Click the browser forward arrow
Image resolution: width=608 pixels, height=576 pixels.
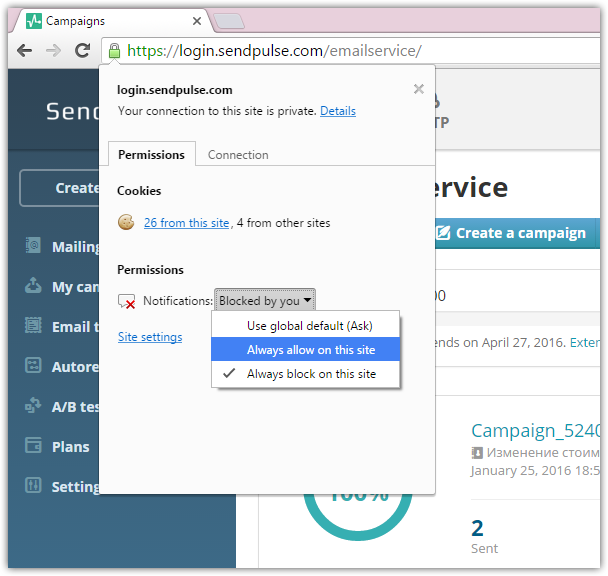pyautogui.click(x=53, y=50)
